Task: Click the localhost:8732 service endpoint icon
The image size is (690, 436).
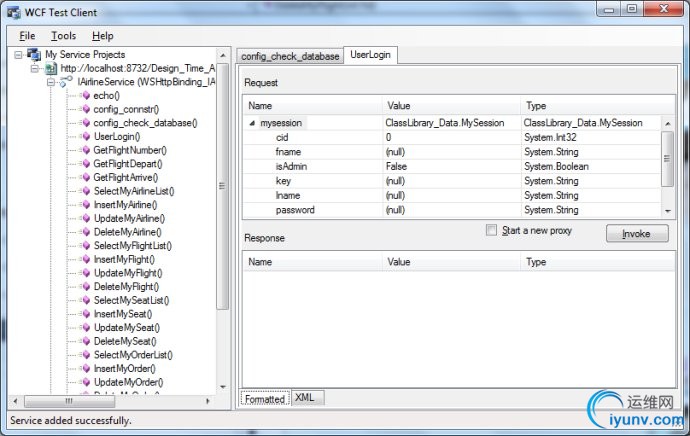Action: (x=51, y=68)
